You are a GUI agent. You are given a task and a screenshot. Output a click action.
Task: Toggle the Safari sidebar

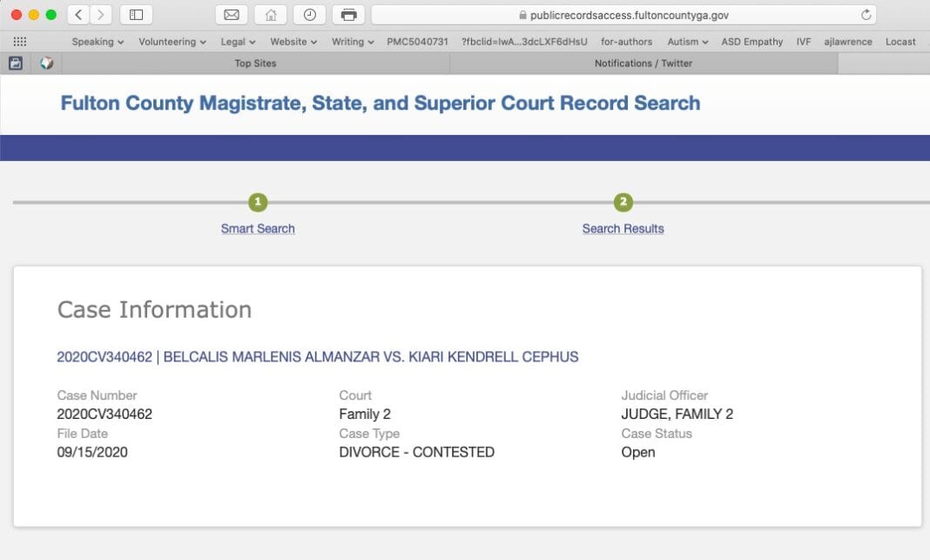click(136, 15)
